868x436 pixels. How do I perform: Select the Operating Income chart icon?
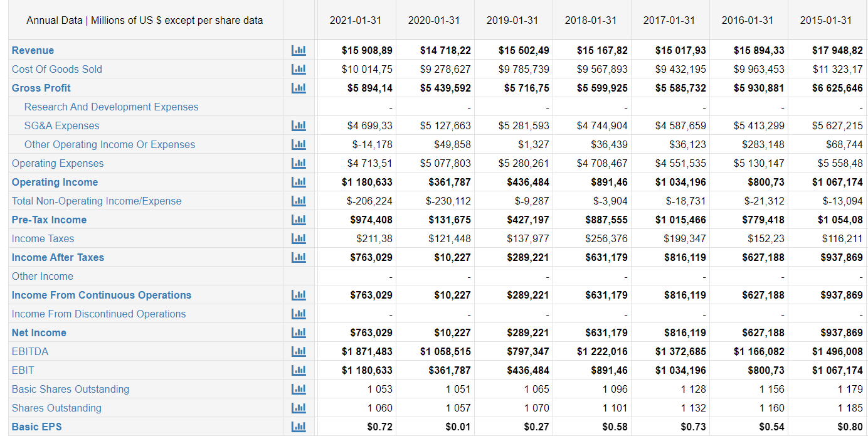click(299, 182)
